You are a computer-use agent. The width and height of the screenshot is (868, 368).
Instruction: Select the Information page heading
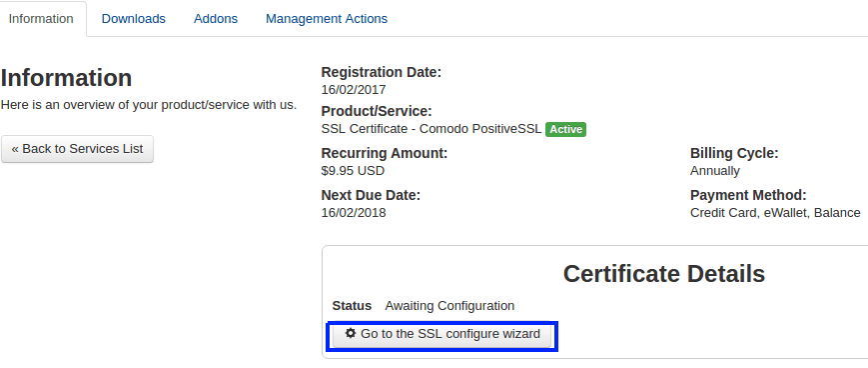67,78
